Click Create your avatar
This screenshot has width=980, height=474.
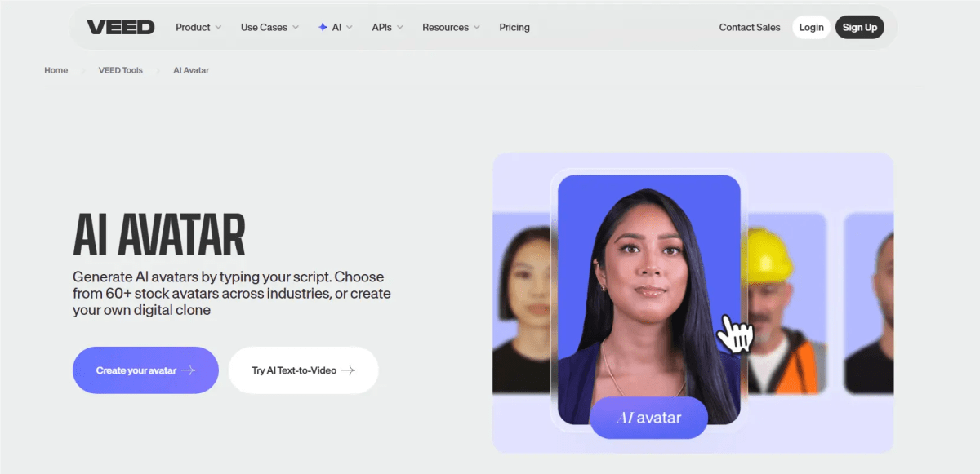(x=145, y=370)
